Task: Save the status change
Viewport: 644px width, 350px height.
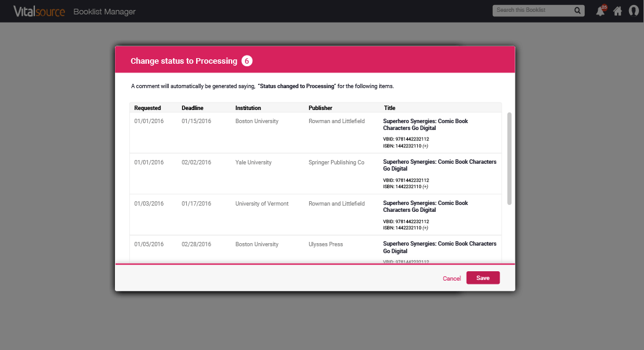Action: point(483,278)
